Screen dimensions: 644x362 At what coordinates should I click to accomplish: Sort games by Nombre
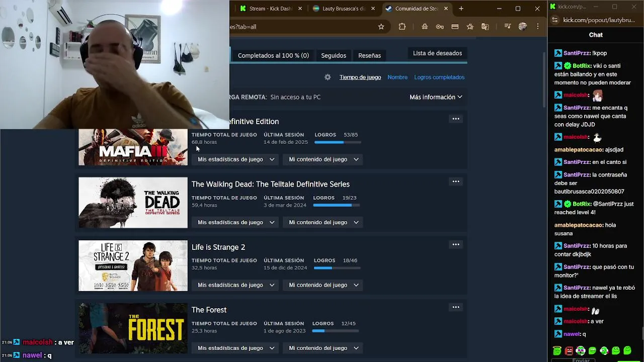tap(397, 77)
